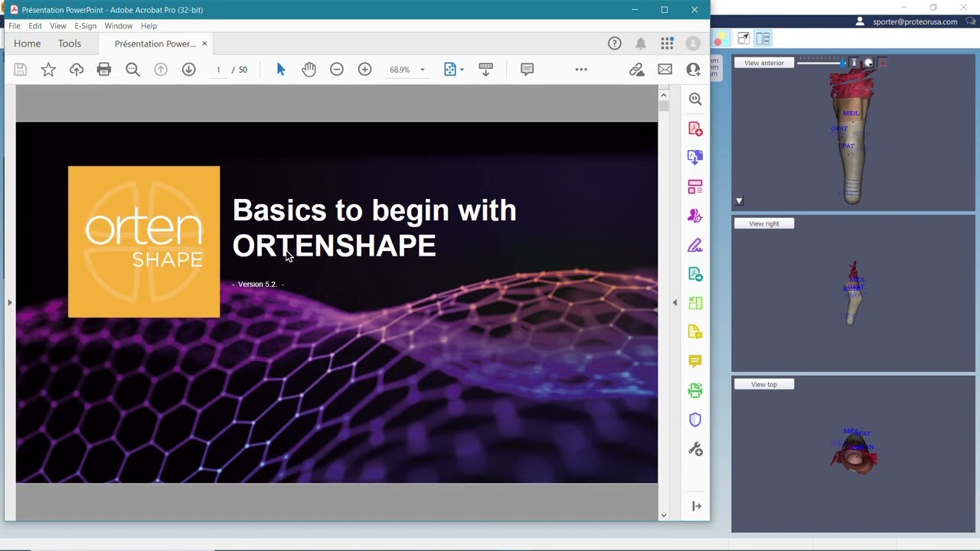Open Fill & Sign pen tool
Screen dimensions: 980x551
point(695,245)
